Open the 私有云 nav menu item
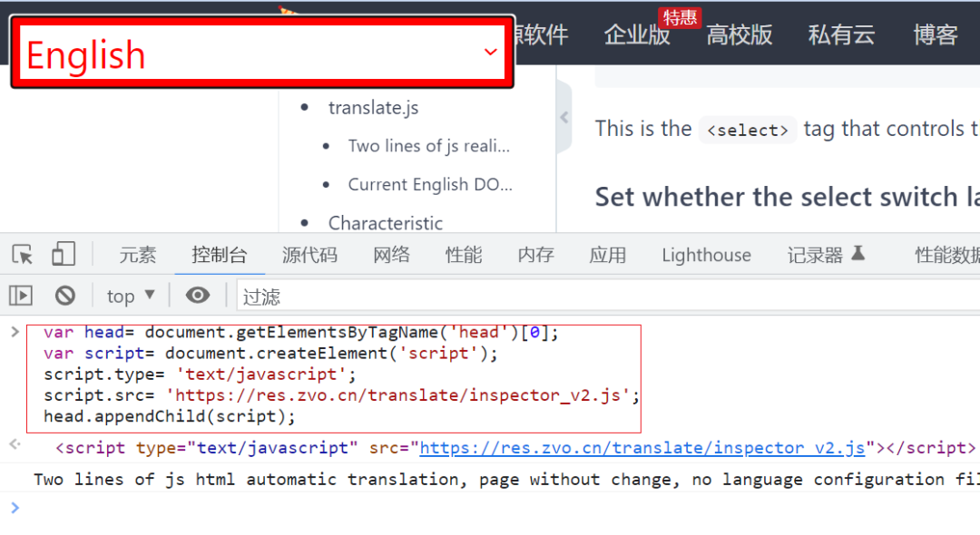Viewport: 980px width, 535px height. [841, 34]
